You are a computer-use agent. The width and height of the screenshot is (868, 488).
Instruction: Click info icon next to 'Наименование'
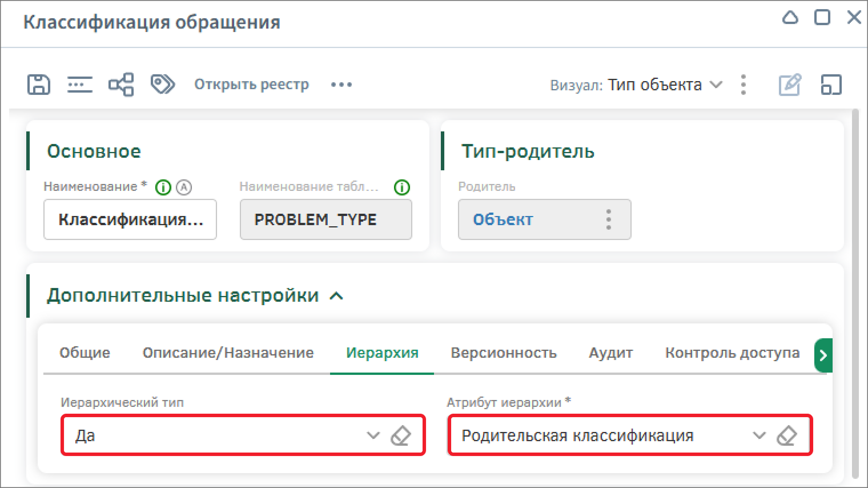pos(163,187)
